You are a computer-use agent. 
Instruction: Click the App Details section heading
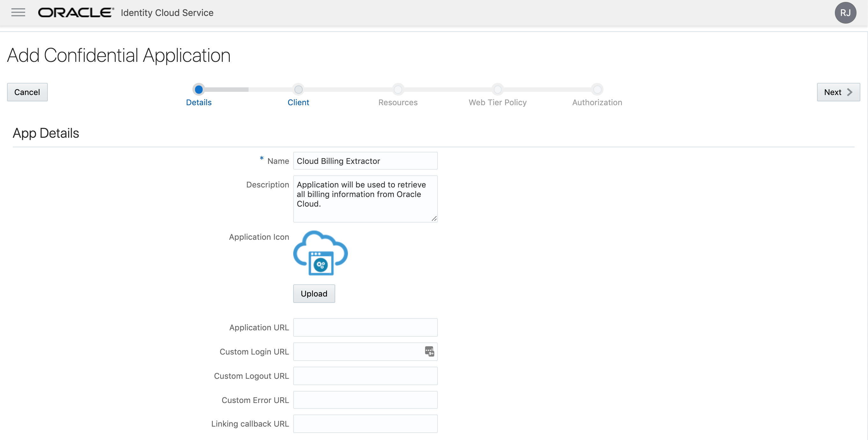coord(46,133)
